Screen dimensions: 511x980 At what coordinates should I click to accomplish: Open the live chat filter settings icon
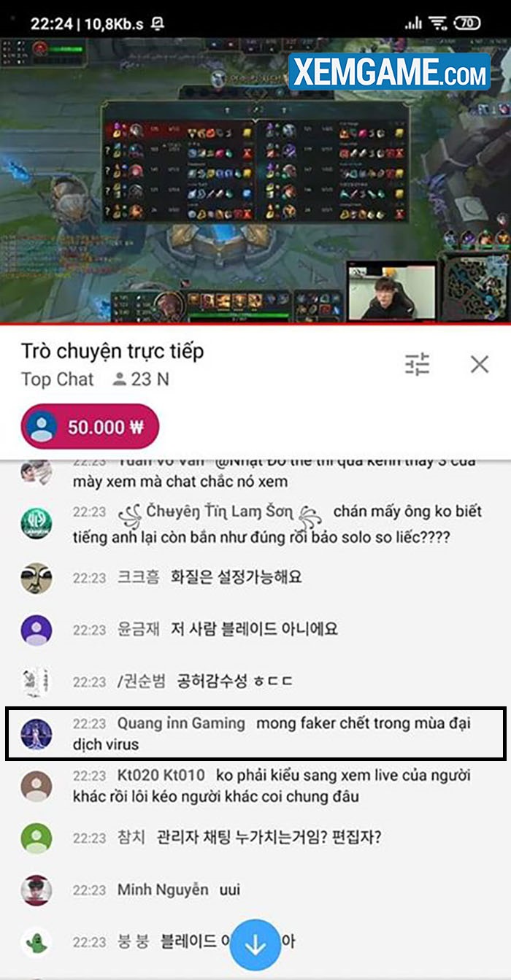point(418,363)
